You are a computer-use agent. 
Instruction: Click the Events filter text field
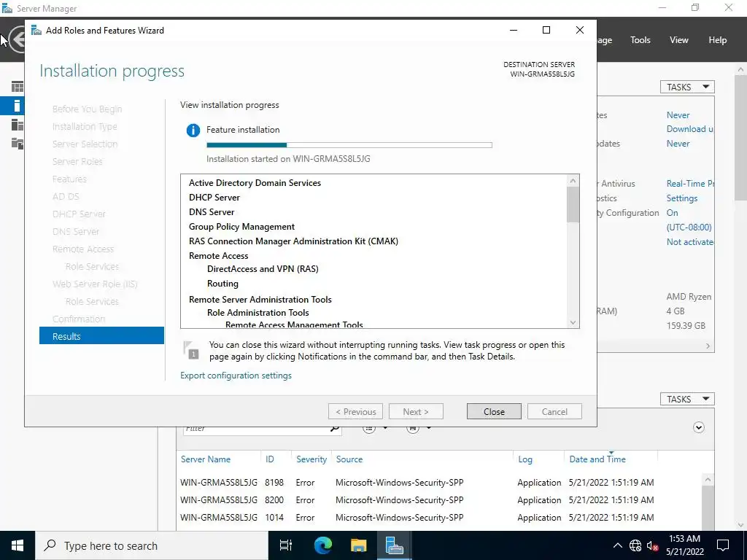coord(256,428)
